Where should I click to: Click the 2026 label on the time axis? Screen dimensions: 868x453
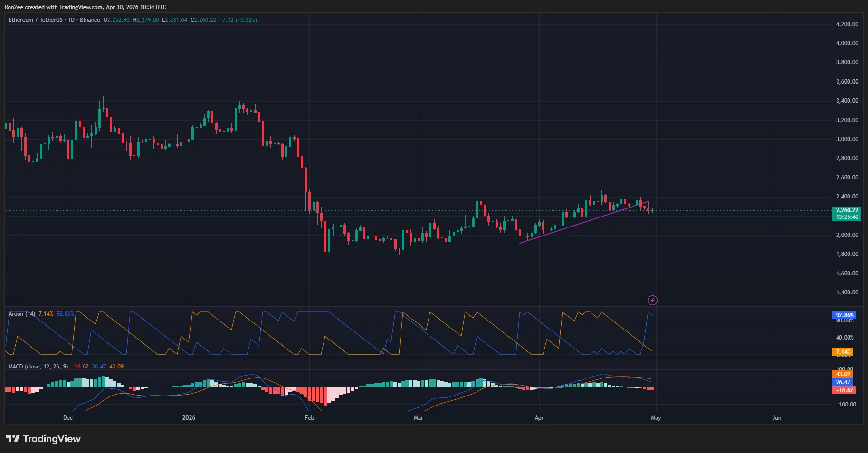point(189,418)
